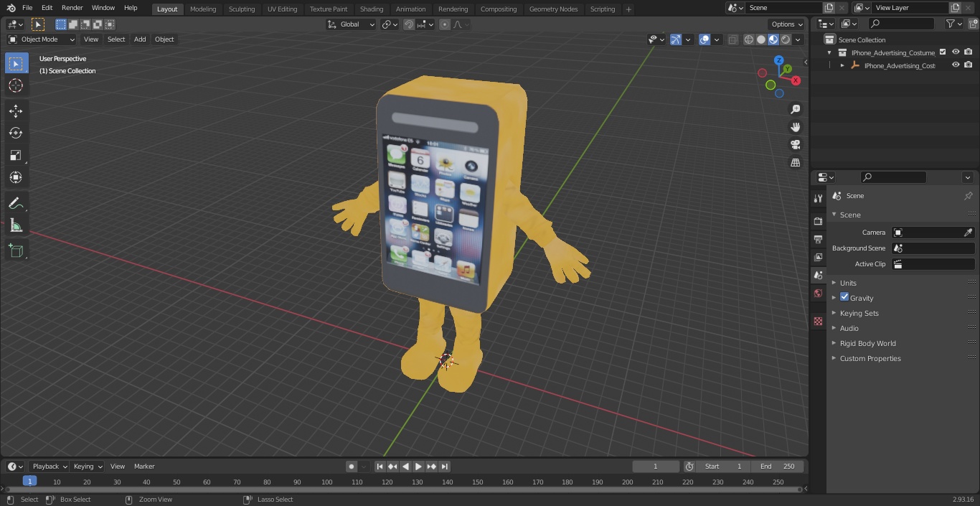Image resolution: width=980 pixels, height=506 pixels.
Task: Select the Cursor tool in toolbar
Action: (16, 86)
